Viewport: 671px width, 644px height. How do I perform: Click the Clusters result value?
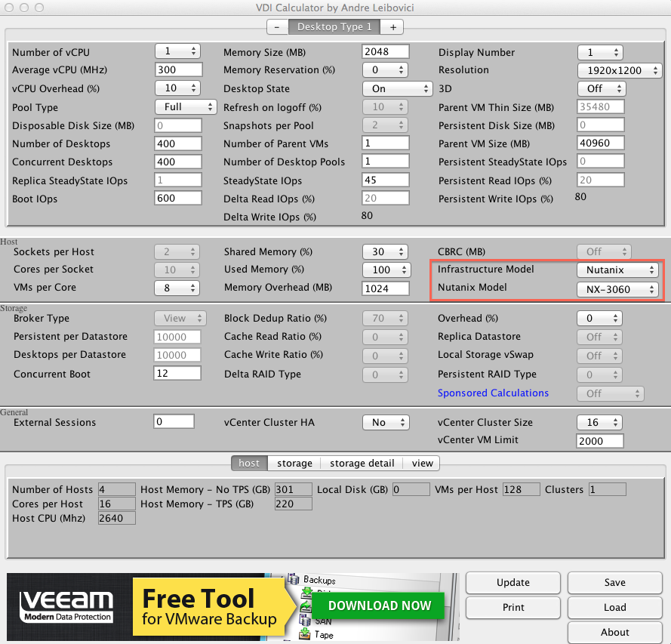tap(608, 489)
